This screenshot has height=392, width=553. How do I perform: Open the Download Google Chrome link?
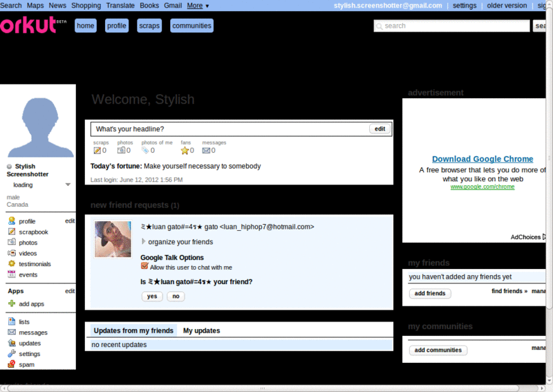click(482, 159)
